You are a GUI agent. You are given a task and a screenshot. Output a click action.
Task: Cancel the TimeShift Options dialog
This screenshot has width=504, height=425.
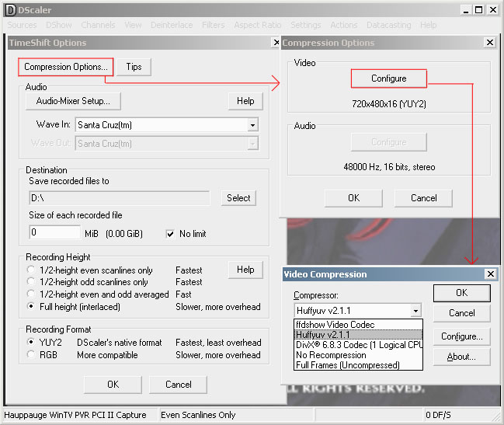[x=178, y=385]
